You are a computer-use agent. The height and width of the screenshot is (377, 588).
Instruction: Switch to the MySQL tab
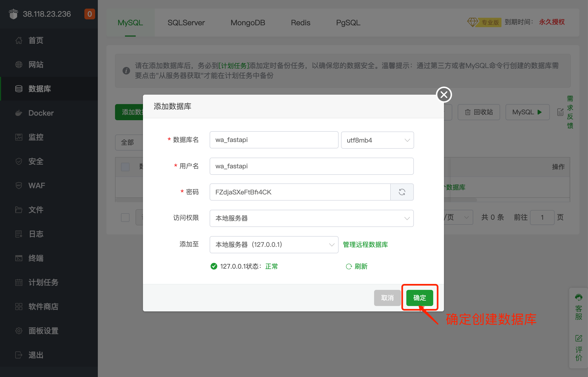click(x=130, y=23)
